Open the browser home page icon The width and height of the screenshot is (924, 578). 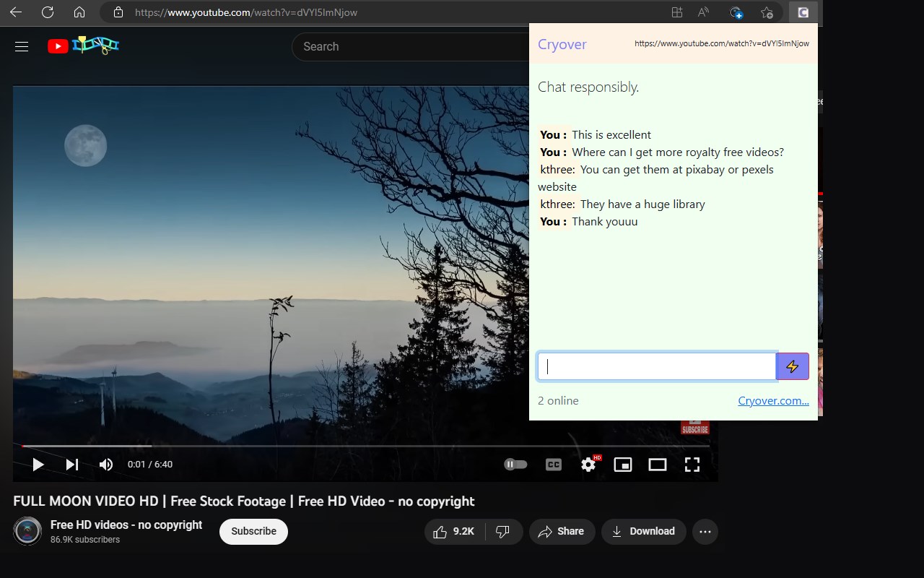tap(79, 12)
